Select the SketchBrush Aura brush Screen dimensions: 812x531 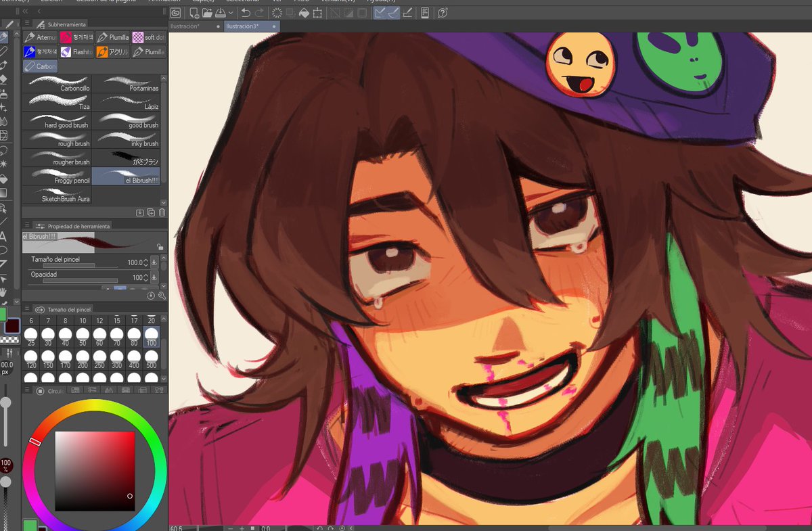coord(57,195)
